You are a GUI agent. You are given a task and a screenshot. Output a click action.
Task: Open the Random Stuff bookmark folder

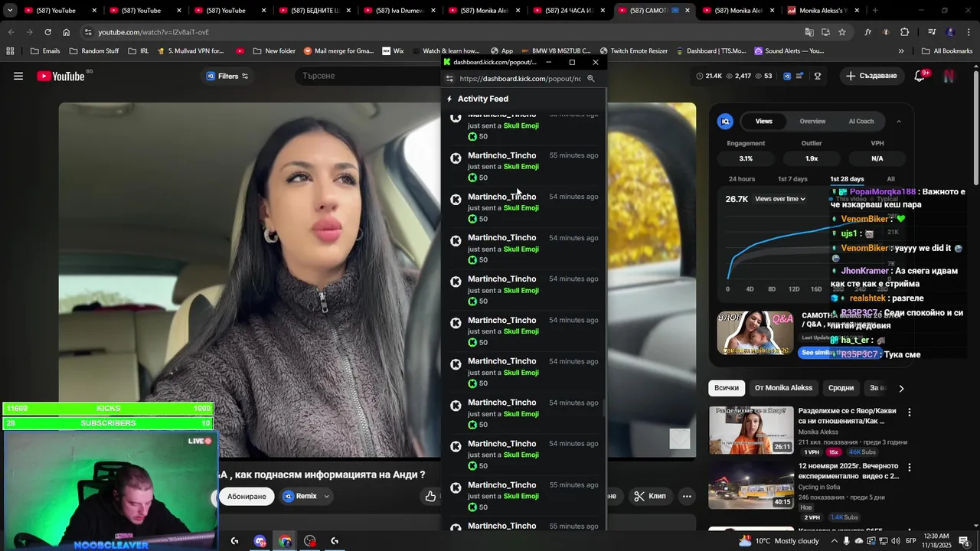point(93,51)
